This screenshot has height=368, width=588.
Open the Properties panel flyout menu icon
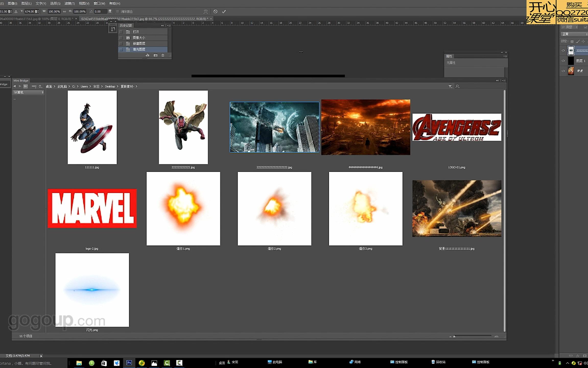point(505,56)
